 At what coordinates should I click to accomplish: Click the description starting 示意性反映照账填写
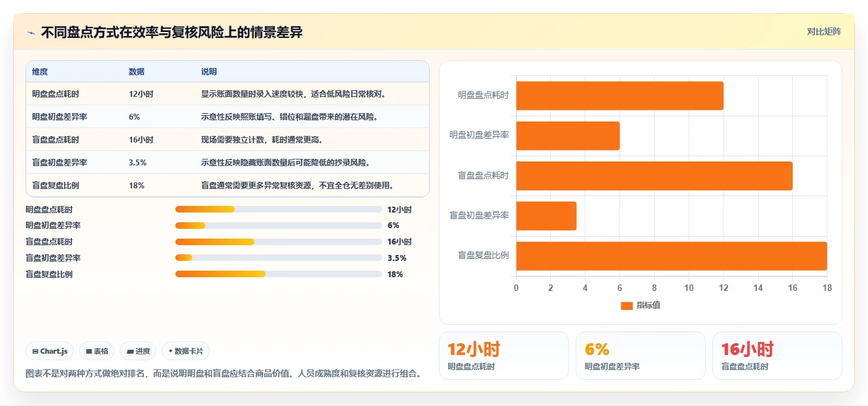[x=289, y=117]
